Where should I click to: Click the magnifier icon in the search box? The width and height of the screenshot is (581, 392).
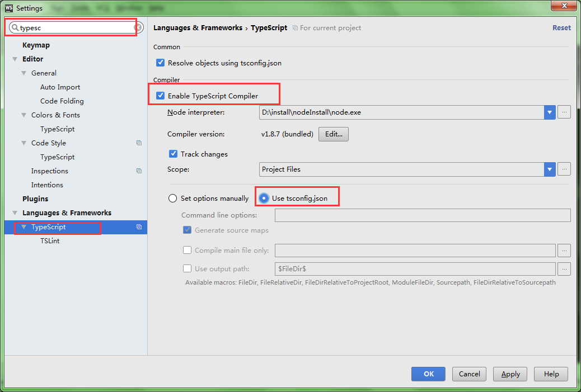tap(15, 27)
